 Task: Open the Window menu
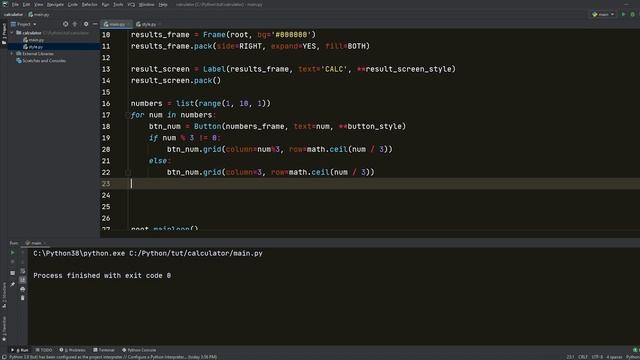(x=146, y=4)
